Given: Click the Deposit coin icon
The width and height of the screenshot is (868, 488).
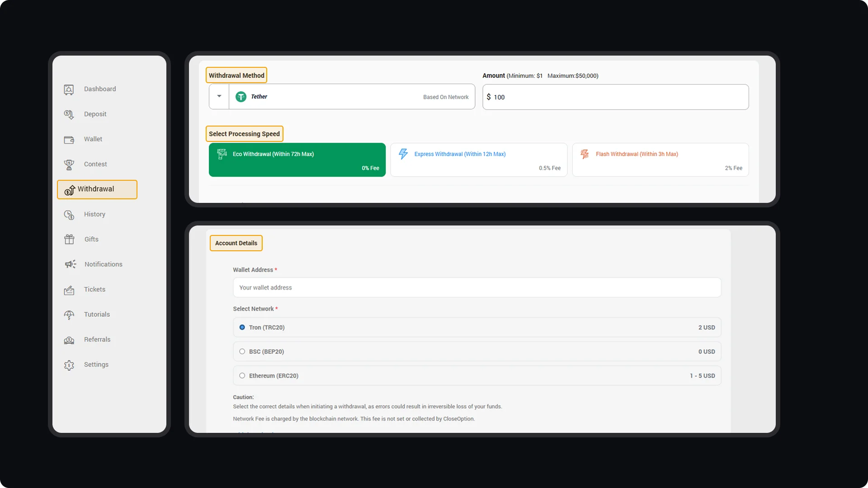Looking at the screenshot, I should (x=69, y=114).
